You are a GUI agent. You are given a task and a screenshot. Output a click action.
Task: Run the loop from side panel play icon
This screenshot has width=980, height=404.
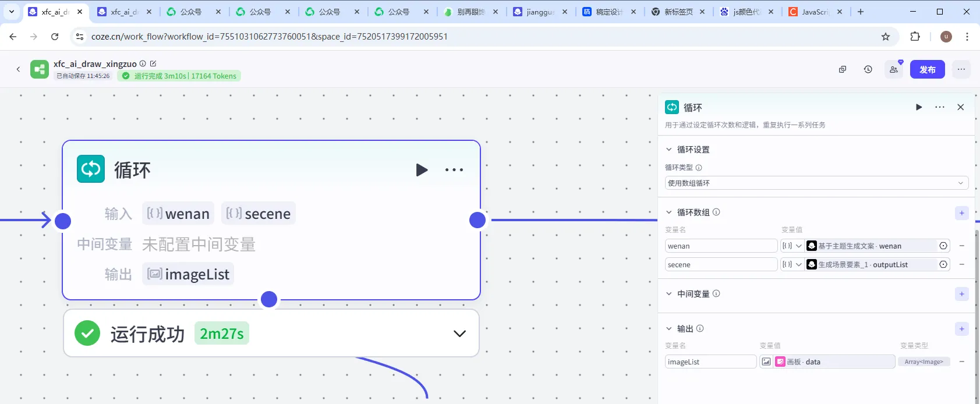click(919, 107)
